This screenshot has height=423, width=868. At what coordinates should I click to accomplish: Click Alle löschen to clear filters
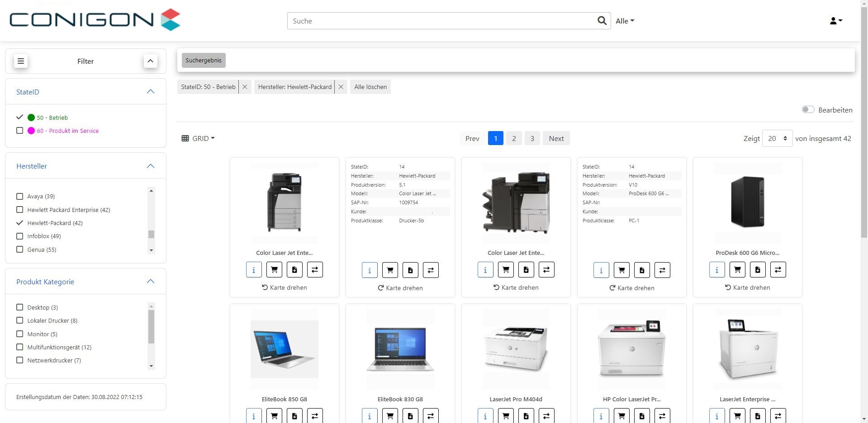click(x=370, y=87)
